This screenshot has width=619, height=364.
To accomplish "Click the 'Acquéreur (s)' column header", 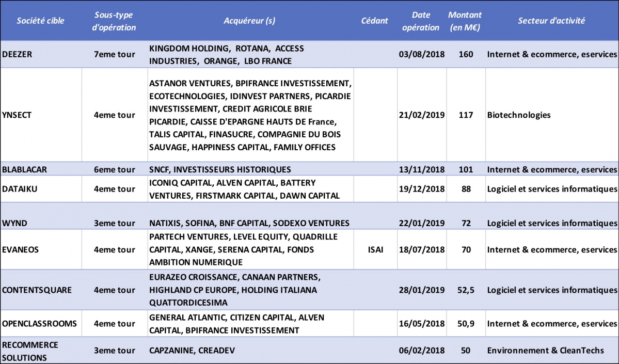I will click(249, 21).
